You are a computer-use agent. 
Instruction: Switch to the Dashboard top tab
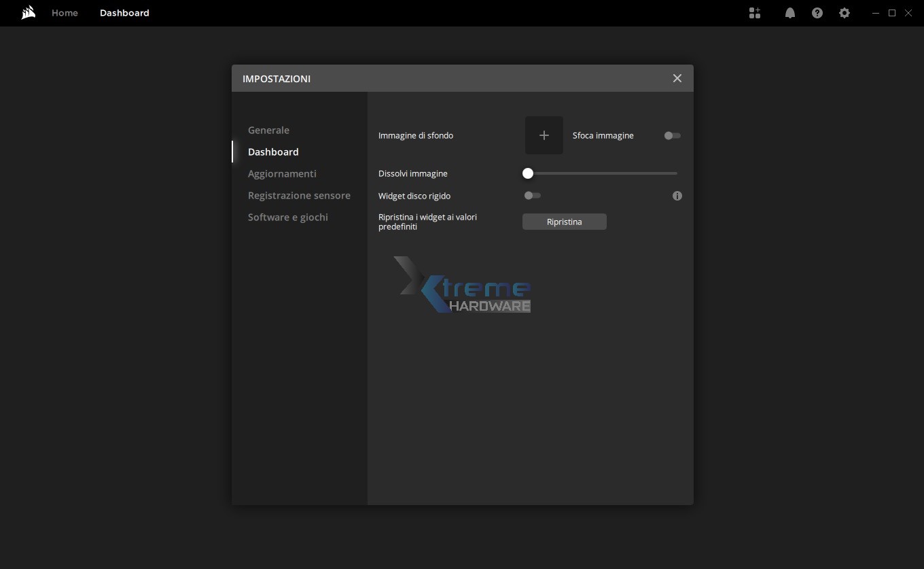pos(124,13)
